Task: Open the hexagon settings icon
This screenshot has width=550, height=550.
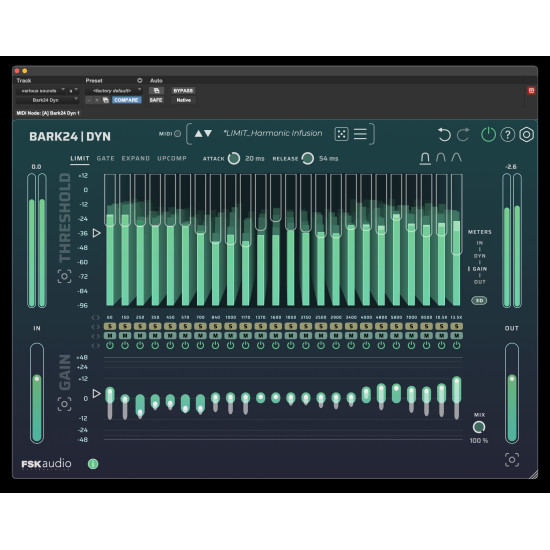Action: (526, 135)
